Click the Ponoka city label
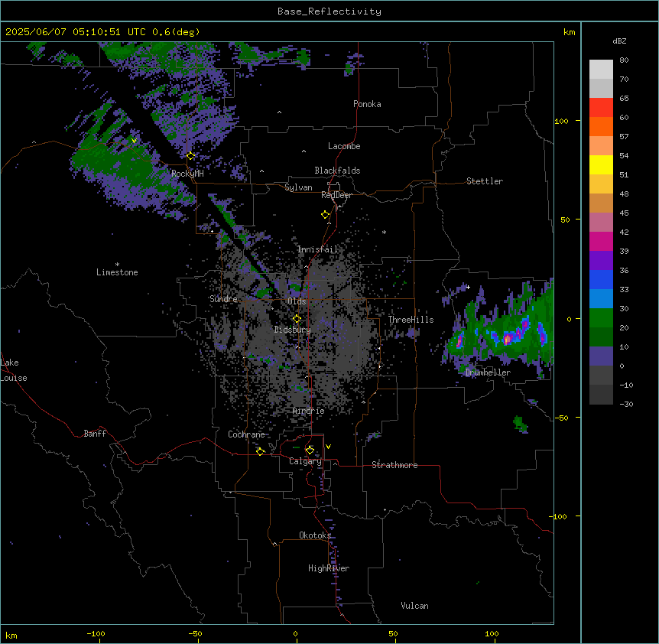Screen dimensions: 659x644 [367, 104]
